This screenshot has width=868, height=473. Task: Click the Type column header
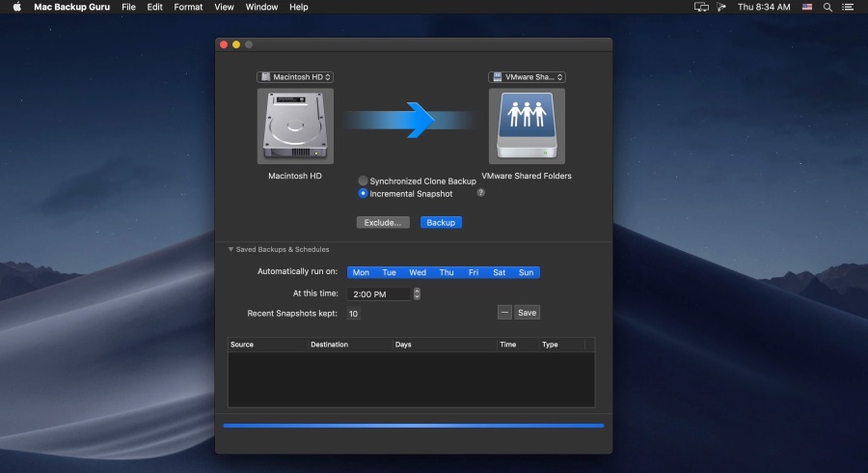pyautogui.click(x=562, y=345)
